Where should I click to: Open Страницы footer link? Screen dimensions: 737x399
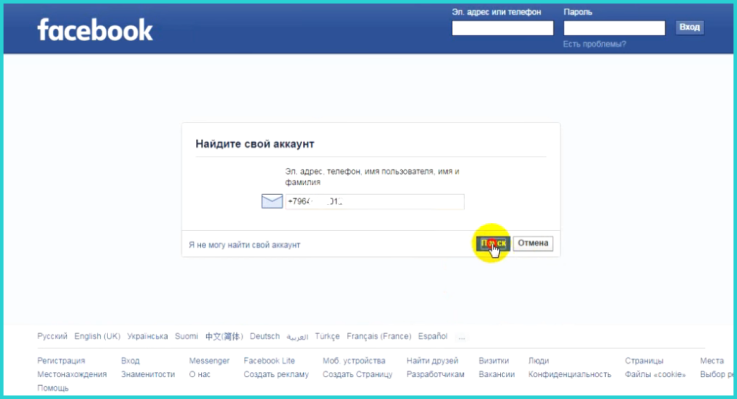[x=644, y=361]
